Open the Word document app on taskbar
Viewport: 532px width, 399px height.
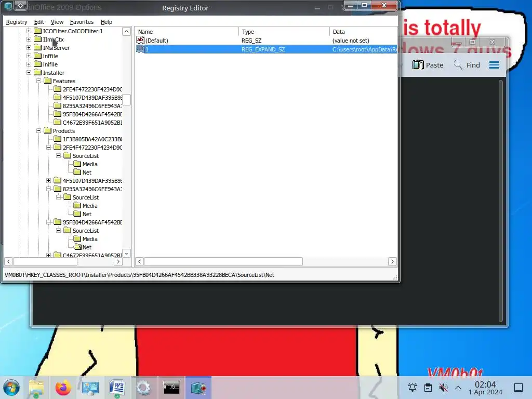117,388
